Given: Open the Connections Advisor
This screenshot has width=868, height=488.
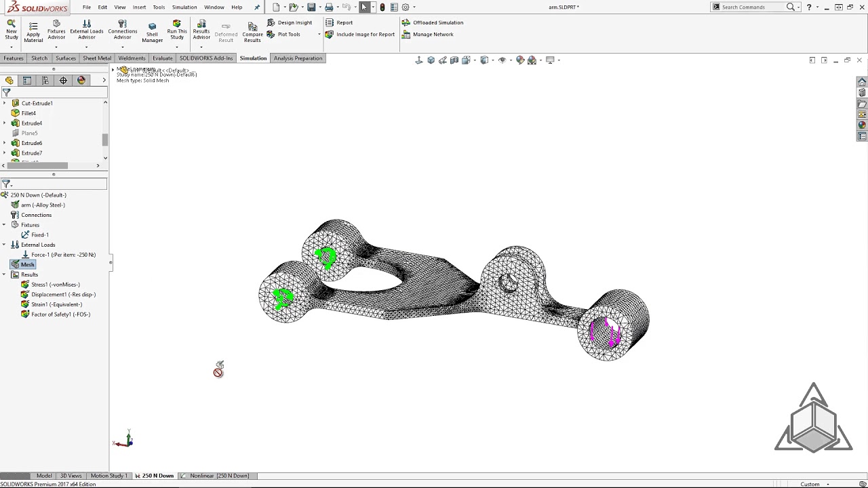Looking at the screenshot, I should [x=123, y=30].
